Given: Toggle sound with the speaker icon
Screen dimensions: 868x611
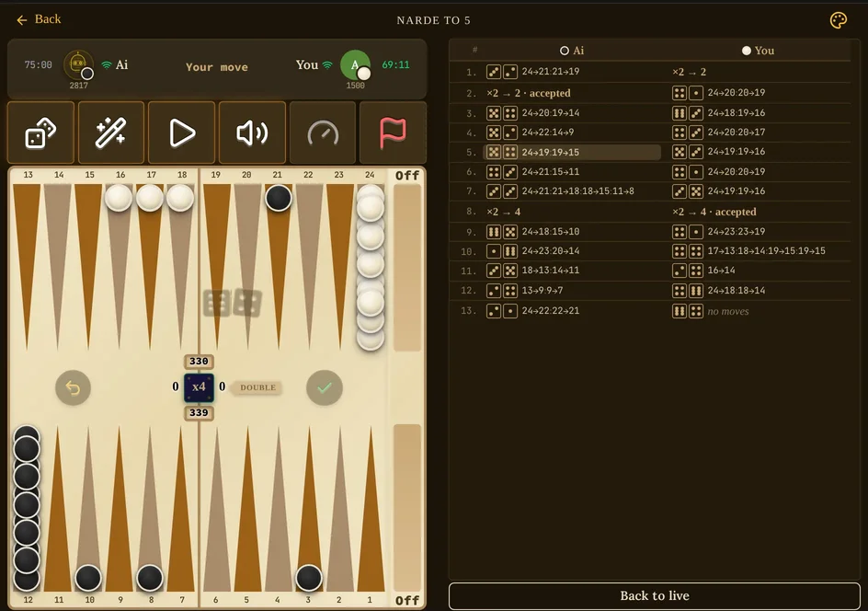Looking at the screenshot, I should [253, 133].
